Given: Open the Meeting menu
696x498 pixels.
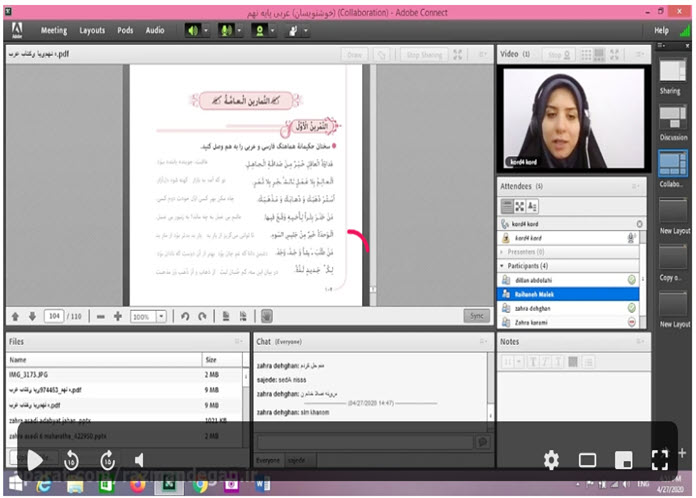Looking at the screenshot, I should (54, 30).
